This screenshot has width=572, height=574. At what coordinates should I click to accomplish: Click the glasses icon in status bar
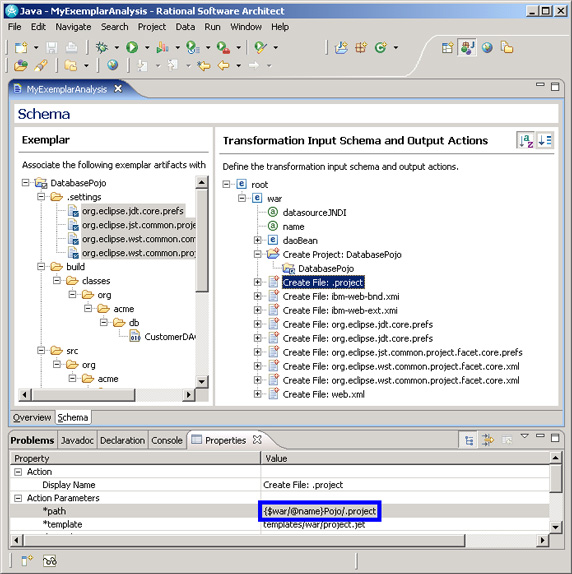(x=50, y=560)
